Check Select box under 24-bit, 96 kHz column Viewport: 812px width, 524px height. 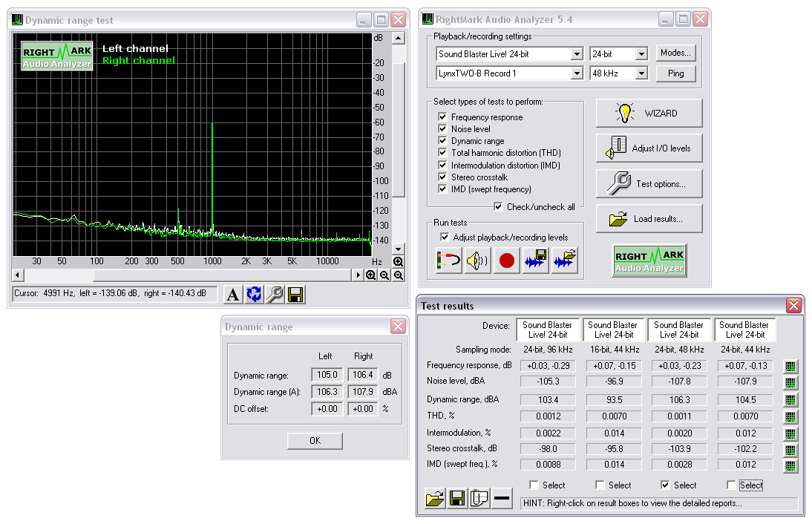click(x=534, y=485)
